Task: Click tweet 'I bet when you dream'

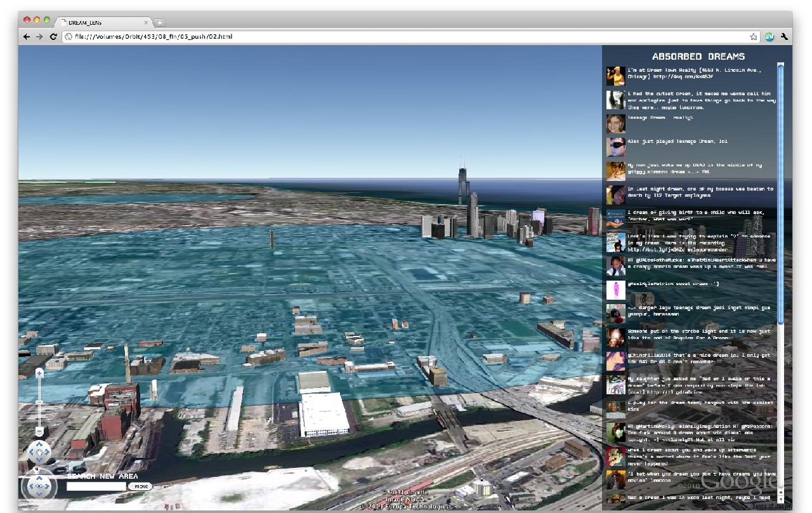Action: (x=700, y=477)
